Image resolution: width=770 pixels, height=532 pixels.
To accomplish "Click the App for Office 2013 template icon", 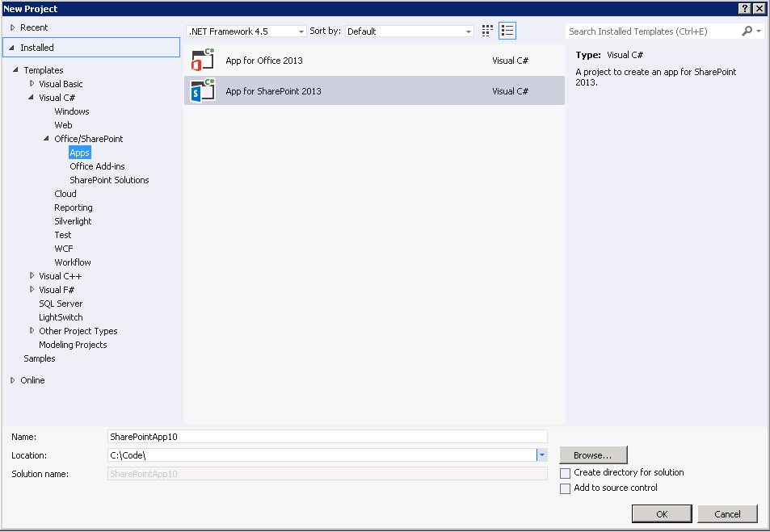I will [203, 60].
